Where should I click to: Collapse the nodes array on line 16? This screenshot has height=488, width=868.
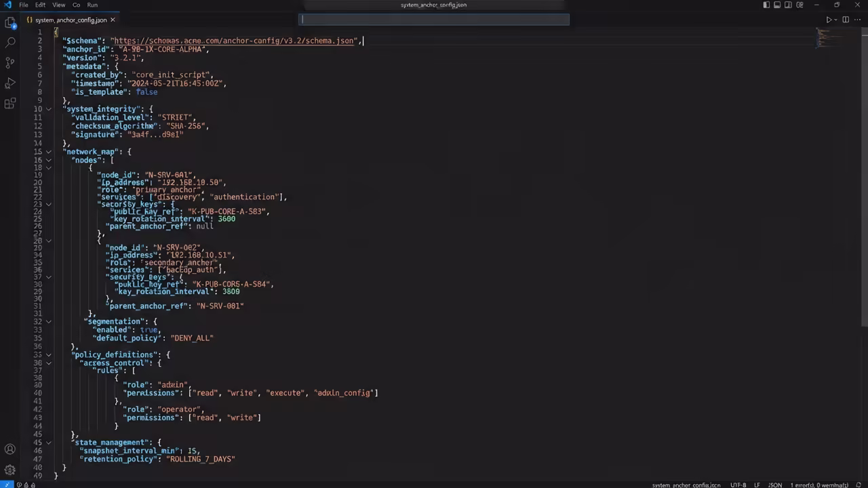click(48, 160)
